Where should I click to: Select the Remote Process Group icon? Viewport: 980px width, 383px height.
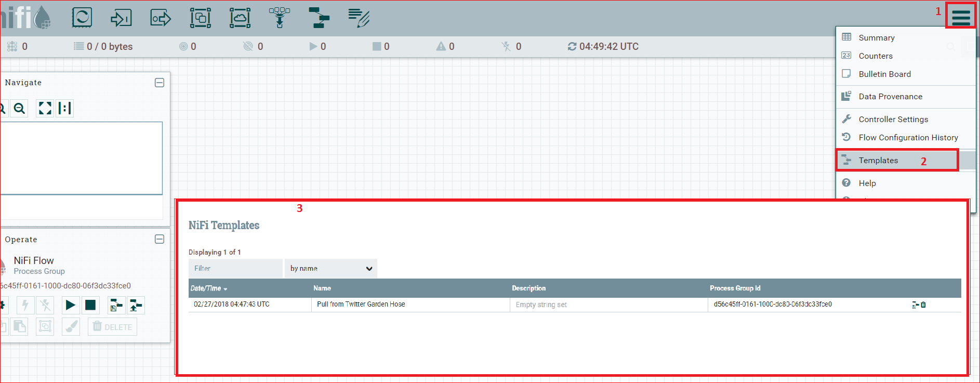coord(240,18)
